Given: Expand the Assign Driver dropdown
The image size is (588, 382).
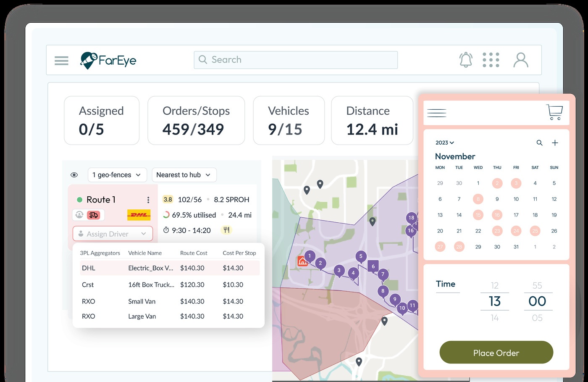Looking at the screenshot, I should tap(113, 233).
